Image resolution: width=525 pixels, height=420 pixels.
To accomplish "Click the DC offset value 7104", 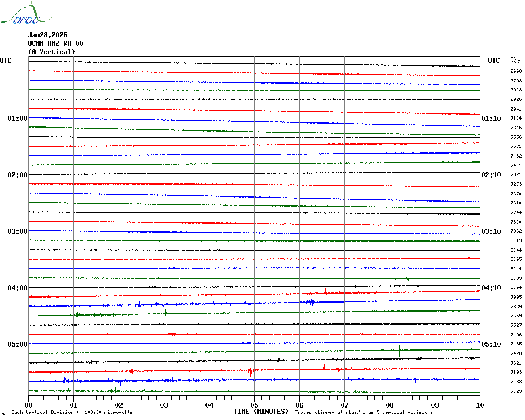I will pos(516,119).
